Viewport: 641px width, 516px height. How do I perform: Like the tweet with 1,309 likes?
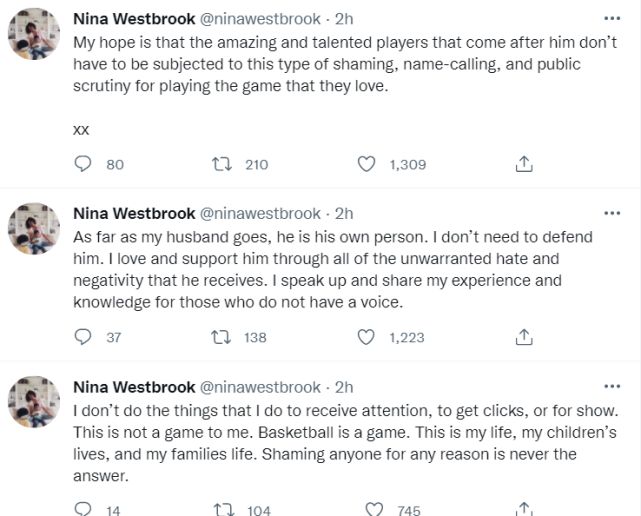click(x=367, y=164)
